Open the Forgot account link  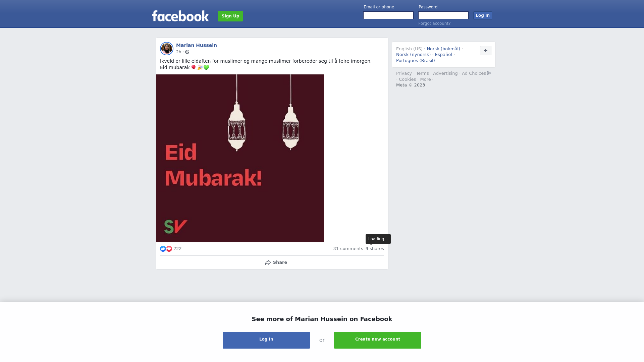pyautogui.click(x=434, y=23)
